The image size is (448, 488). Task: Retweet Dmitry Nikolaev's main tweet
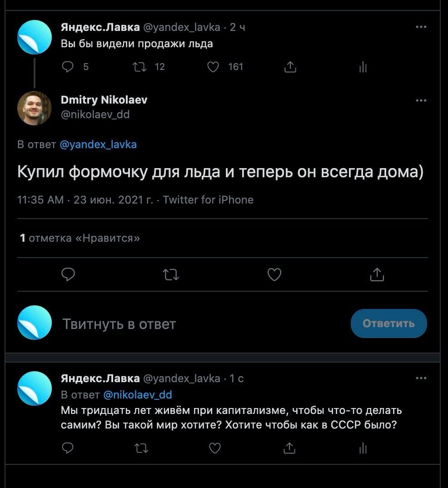point(171,274)
